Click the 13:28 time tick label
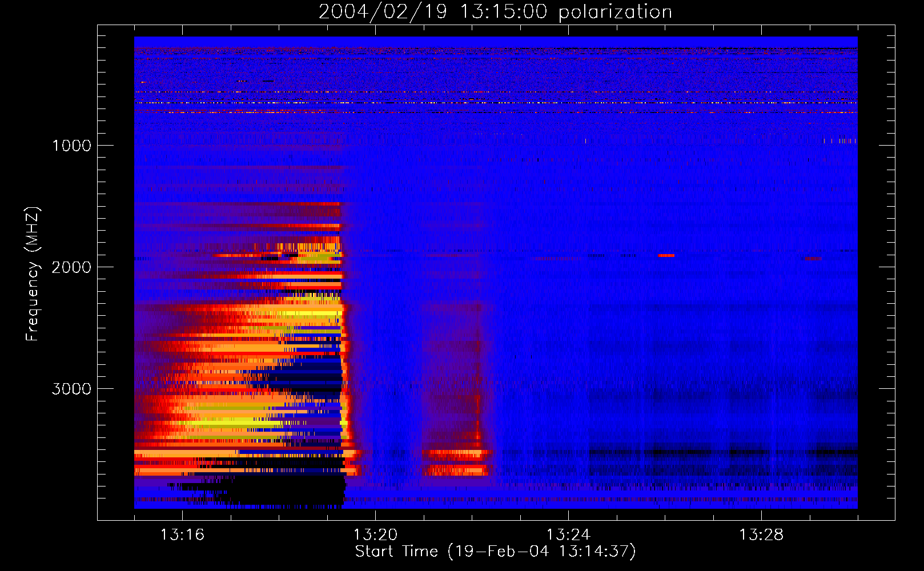924x571 pixels. point(761,534)
